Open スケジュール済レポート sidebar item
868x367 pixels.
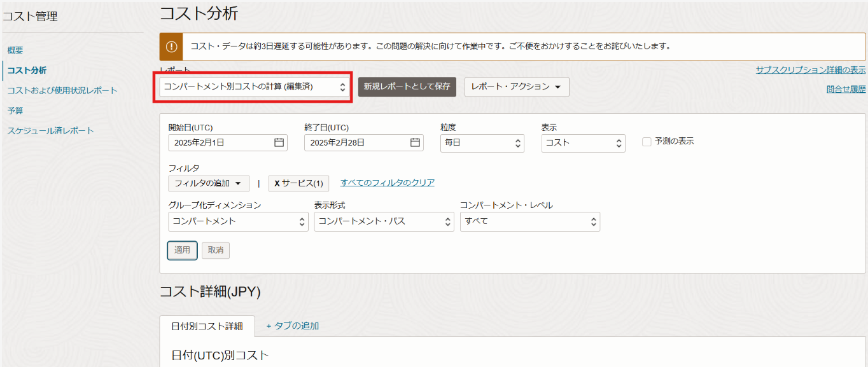[50, 131]
